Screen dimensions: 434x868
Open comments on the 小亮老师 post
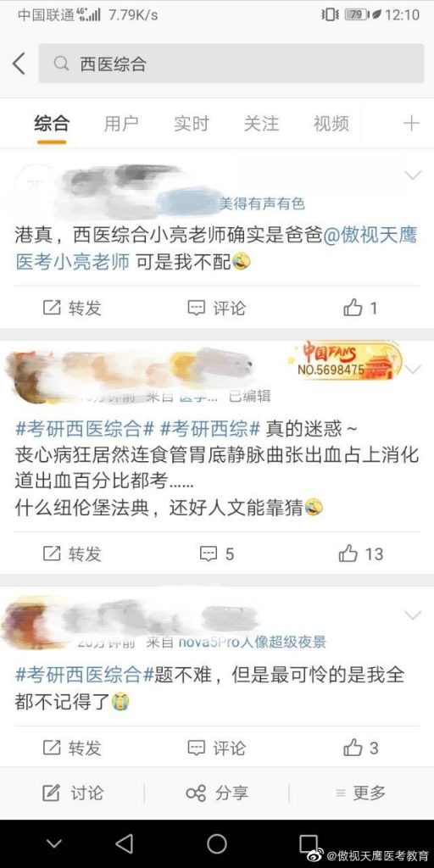[216, 307]
